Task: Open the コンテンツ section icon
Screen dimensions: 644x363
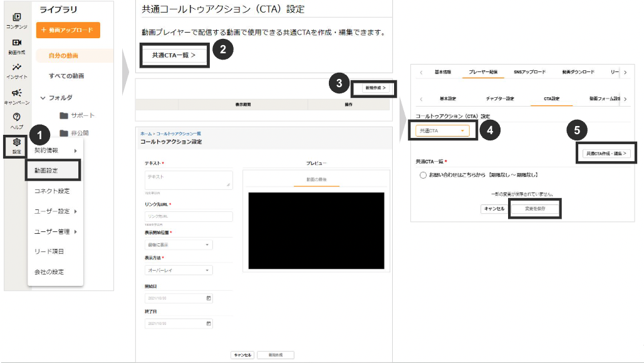Action: [18, 18]
